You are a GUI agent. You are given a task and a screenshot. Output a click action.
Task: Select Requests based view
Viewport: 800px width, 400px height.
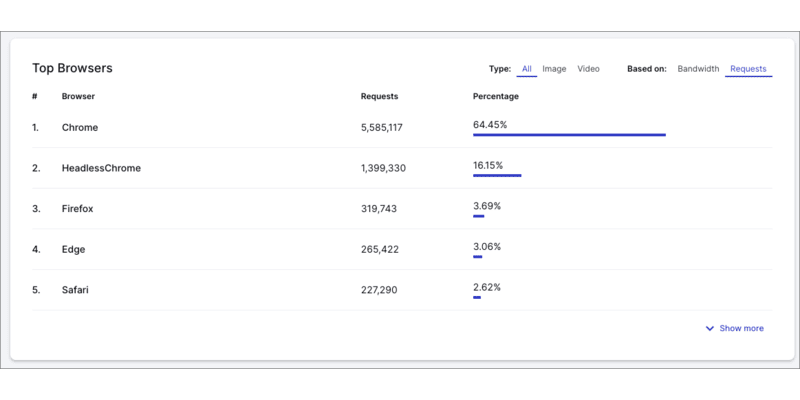click(x=748, y=69)
